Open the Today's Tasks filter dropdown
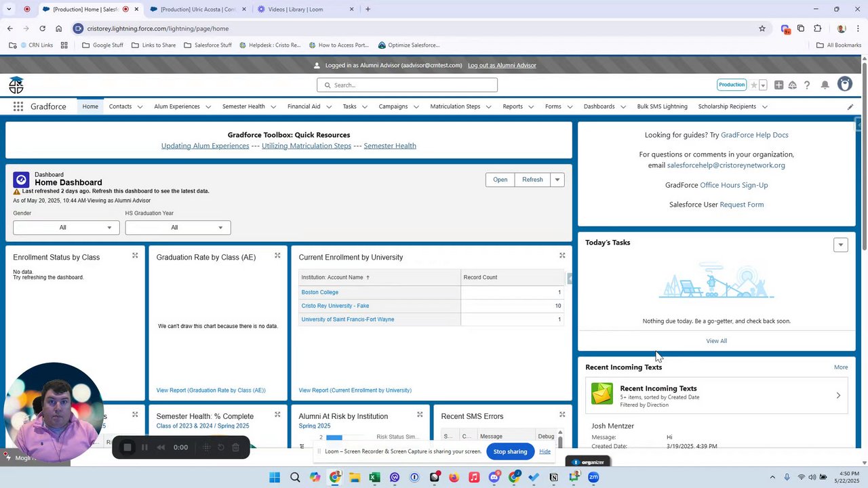868x488 pixels. pos(841,245)
